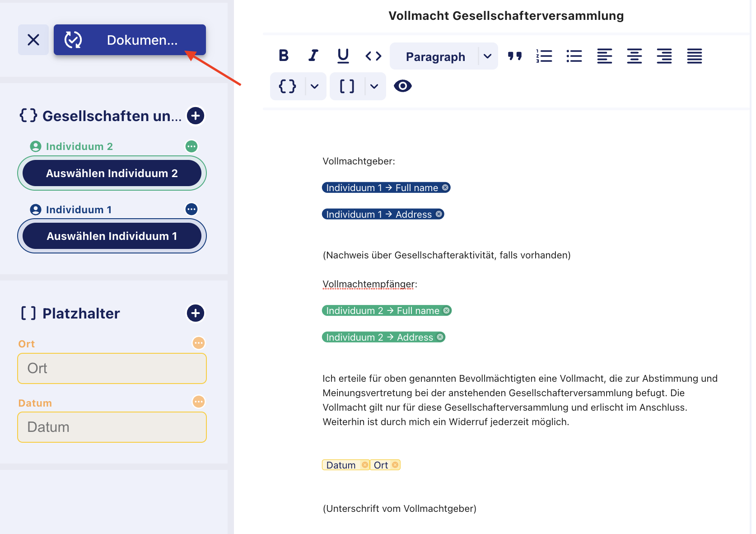Click the Vollmachtgeber: text line

[359, 161]
